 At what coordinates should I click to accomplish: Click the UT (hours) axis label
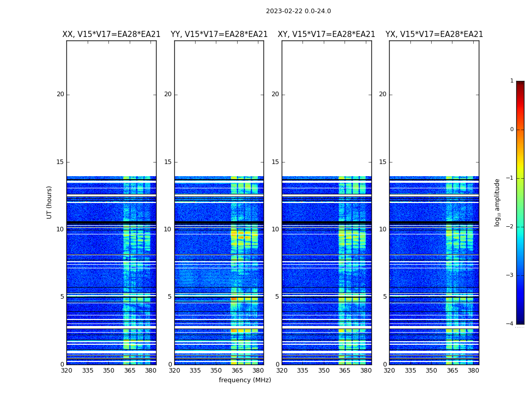[49, 202]
